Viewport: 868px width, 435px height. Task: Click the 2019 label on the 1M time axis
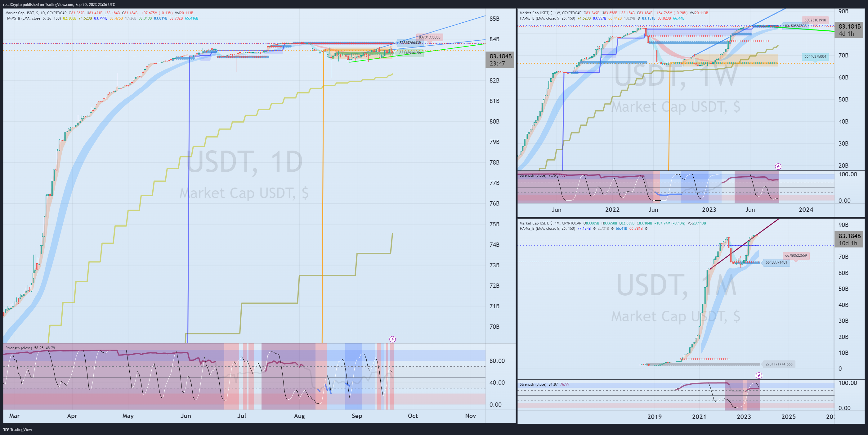(654, 416)
